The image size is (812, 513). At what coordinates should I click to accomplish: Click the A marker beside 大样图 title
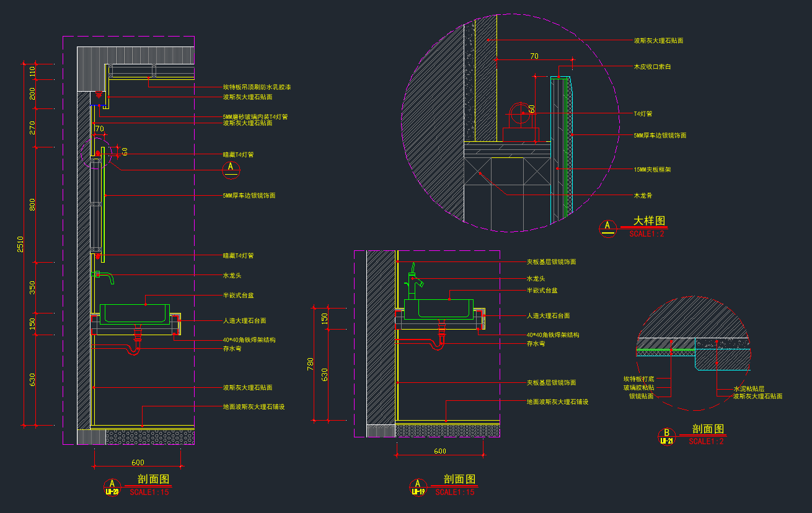coord(607,228)
